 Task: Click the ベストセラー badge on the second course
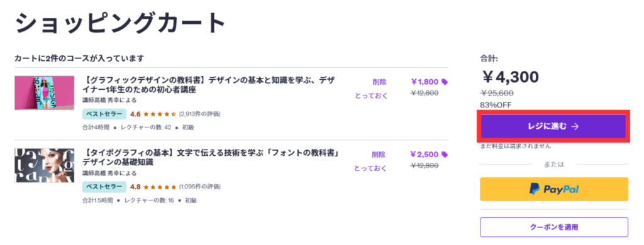pyautogui.click(x=104, y=187)
